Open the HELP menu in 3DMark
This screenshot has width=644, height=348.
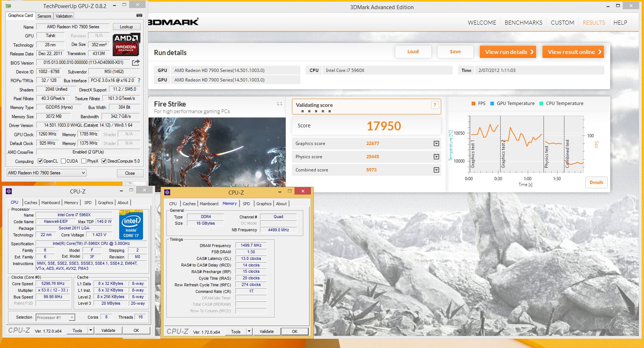point(620,23)
